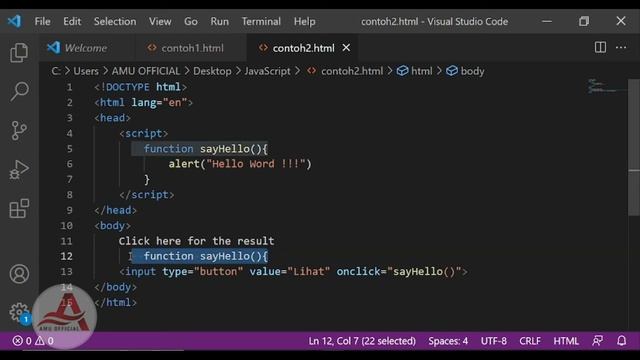Screen dimensions: 640x360
Task: Click the C: breadcrumb segment
Action: (56, 71)
